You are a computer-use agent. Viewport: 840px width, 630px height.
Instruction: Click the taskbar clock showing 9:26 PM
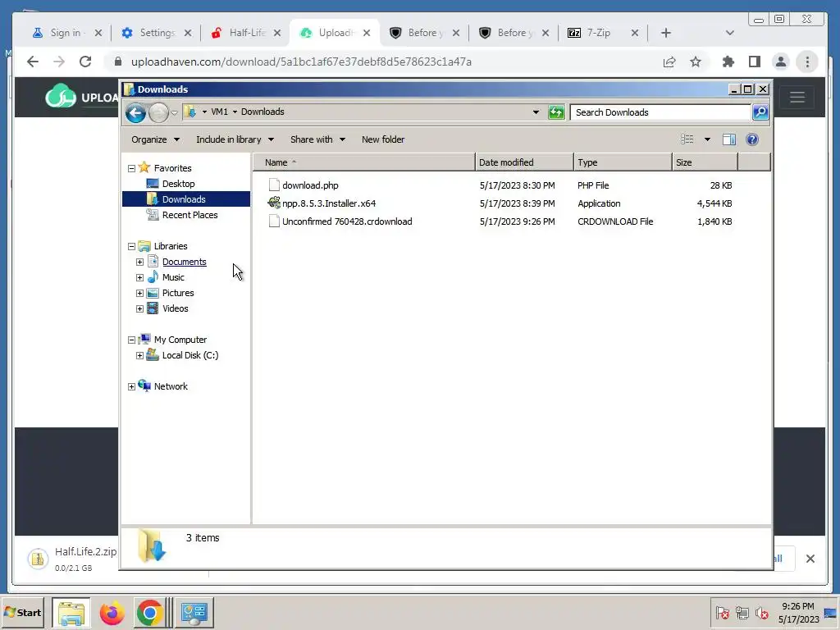click(798, 612)
